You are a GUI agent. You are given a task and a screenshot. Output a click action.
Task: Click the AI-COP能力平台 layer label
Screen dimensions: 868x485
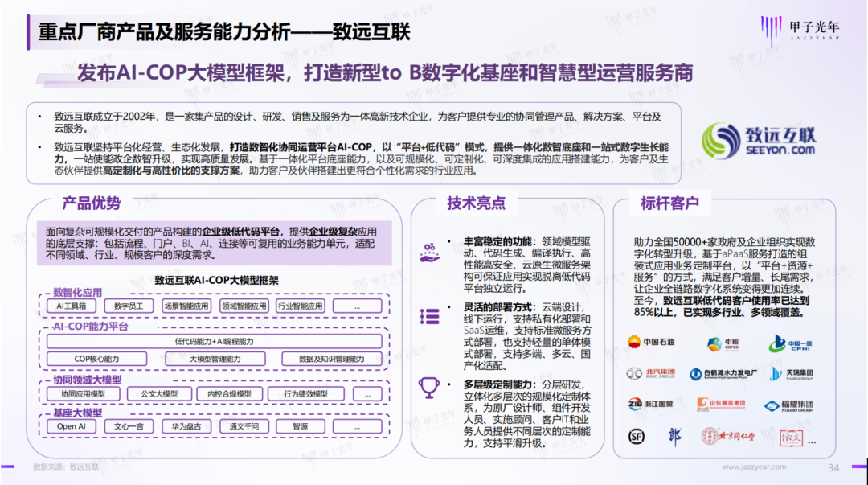91,327
